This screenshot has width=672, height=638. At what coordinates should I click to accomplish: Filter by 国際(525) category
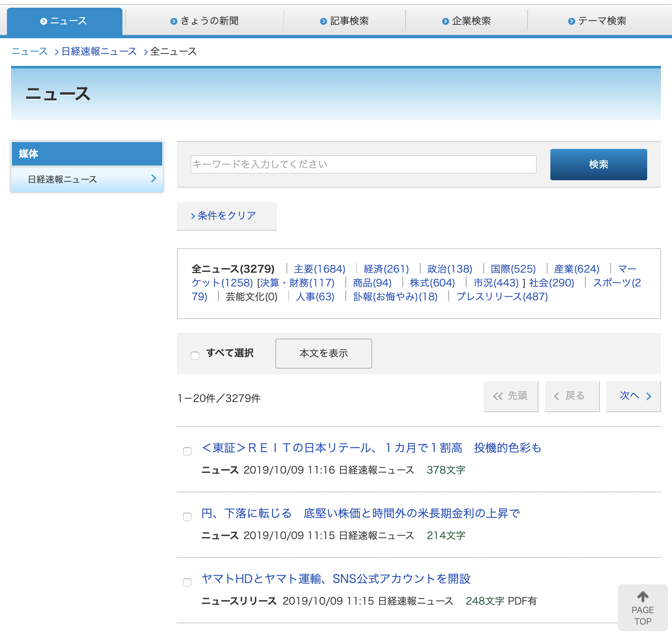click(513, 269)
